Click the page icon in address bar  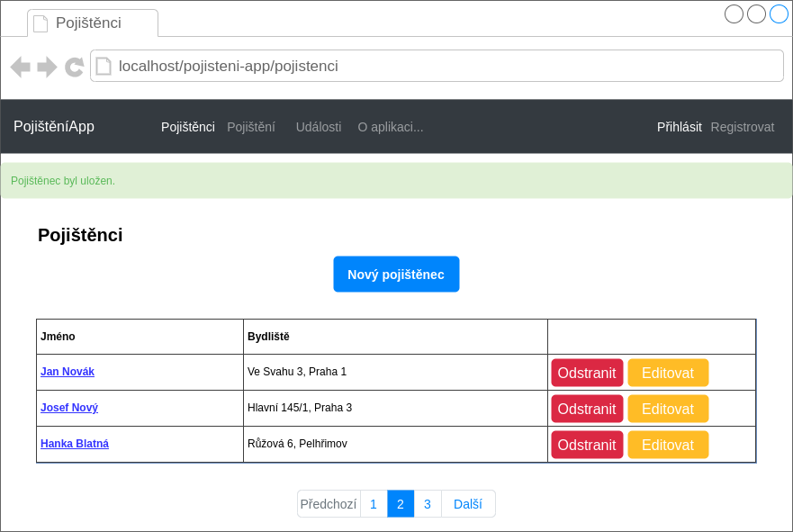pos(104,66)
